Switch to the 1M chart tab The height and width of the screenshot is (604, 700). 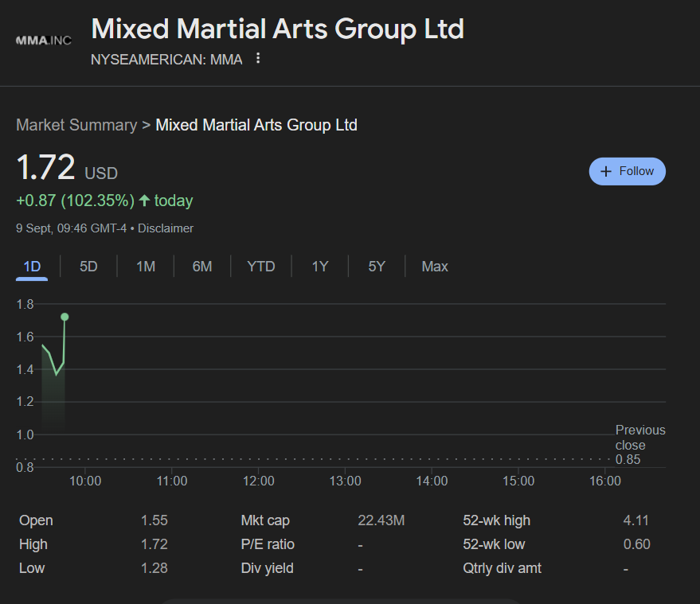(145, 267)
